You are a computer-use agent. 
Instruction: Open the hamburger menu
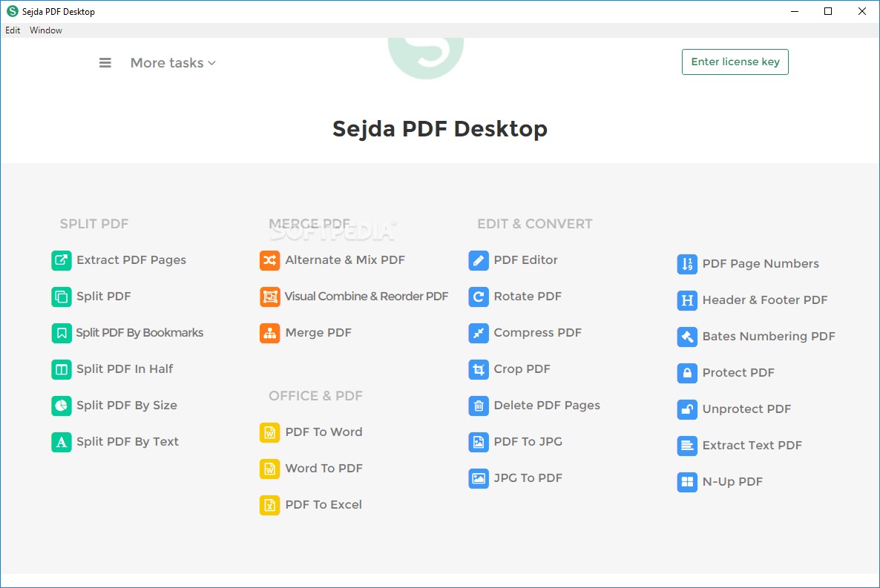click(x=105, y=63)
